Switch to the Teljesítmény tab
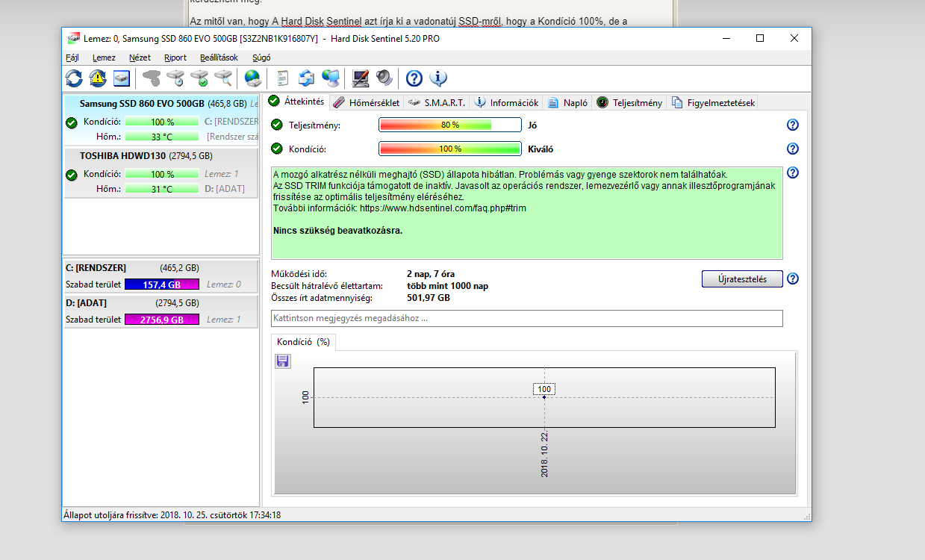 [x=629, y=102]
